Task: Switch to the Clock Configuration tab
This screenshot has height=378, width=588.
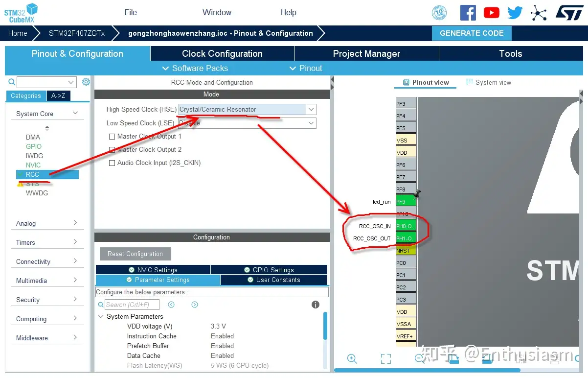Action: (222, 54)
